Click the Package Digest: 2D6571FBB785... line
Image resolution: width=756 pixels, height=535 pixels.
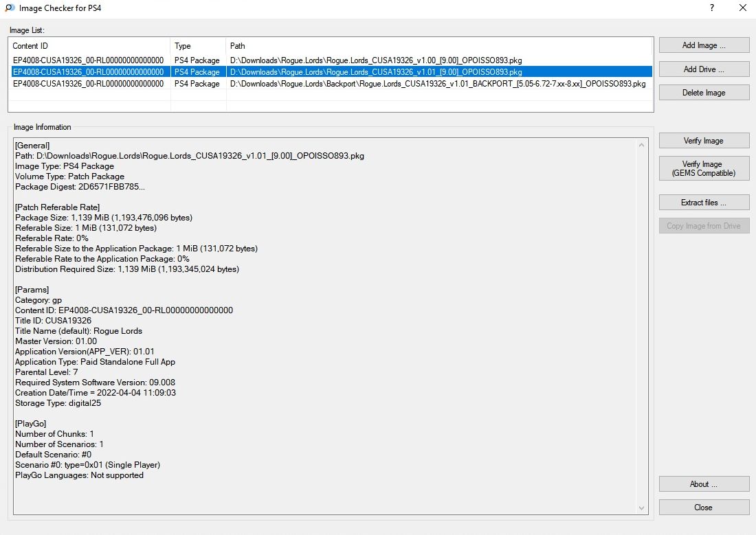(x=80, y=187)
